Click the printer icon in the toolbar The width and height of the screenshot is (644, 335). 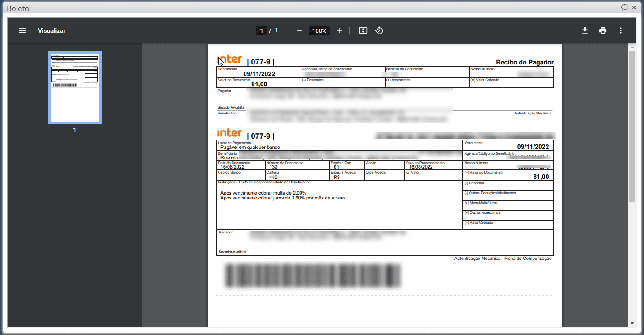[x=603, y=30]
